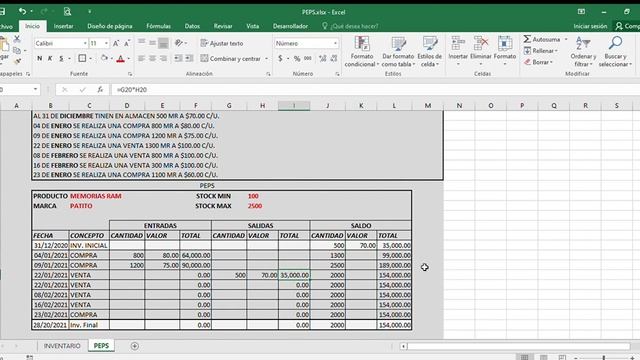Viewport: 640px width, 360px height.
Task: Open the Desarrollador ribbon tab
Action: (290, 26)
